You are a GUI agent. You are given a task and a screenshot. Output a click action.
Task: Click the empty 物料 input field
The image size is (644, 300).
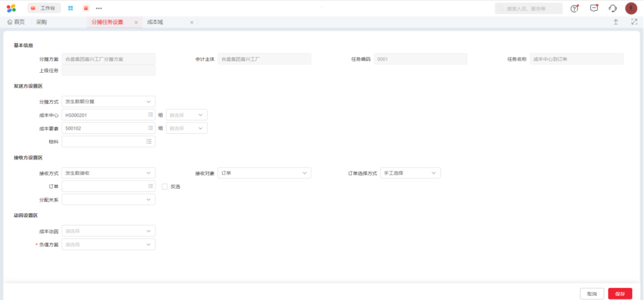108,142
